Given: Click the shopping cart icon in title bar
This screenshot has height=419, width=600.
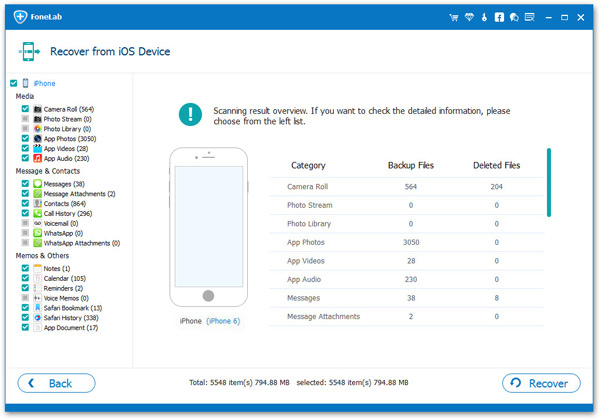Looking at the screenshot, I should (454, 17).
